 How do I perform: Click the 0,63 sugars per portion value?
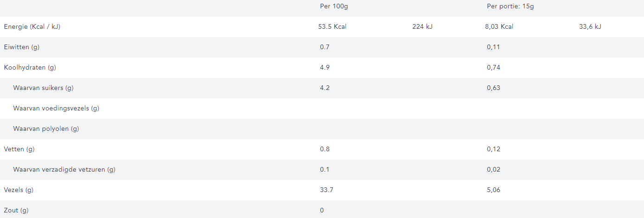click(493, 88)
